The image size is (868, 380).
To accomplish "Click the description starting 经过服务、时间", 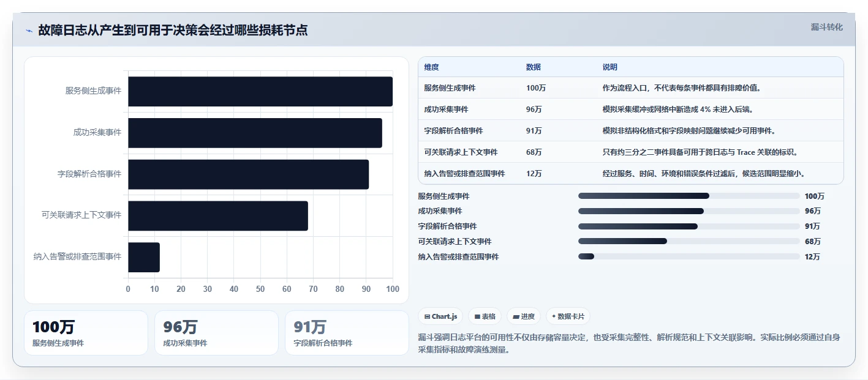I will pos(704,174).
